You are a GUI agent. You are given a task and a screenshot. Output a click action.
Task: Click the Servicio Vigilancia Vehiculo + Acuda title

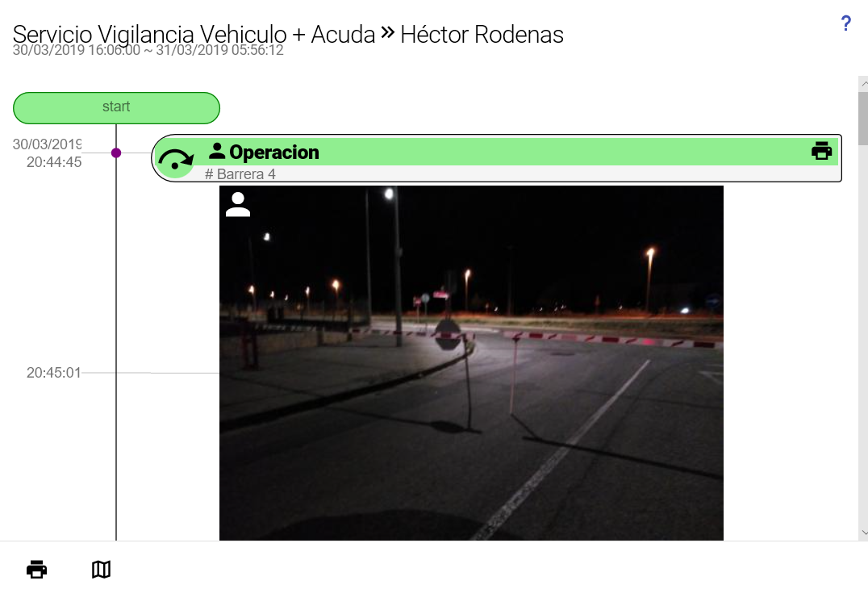(194, 35)
